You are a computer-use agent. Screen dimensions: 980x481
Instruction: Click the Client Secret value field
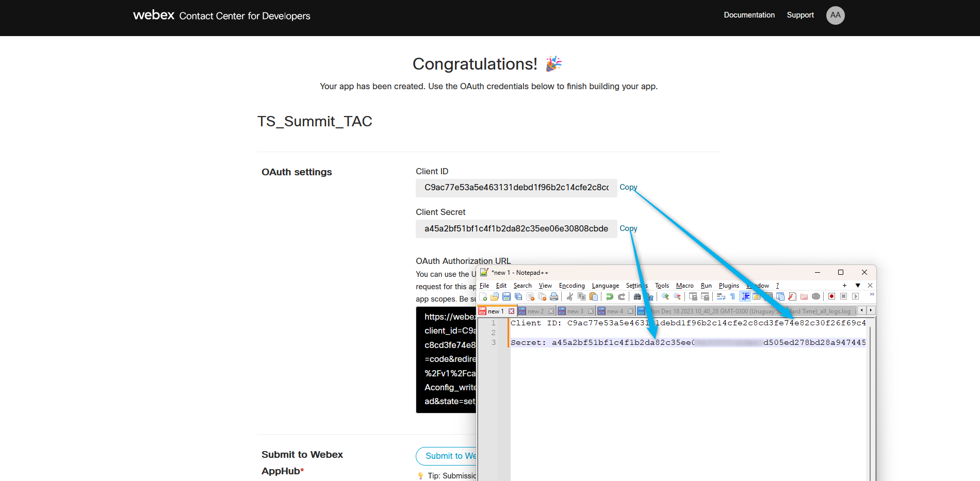[x=516, y=229]
